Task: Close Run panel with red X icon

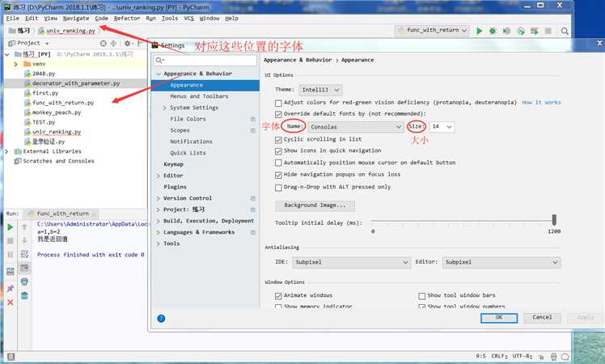Action: (x=11, y=303)
